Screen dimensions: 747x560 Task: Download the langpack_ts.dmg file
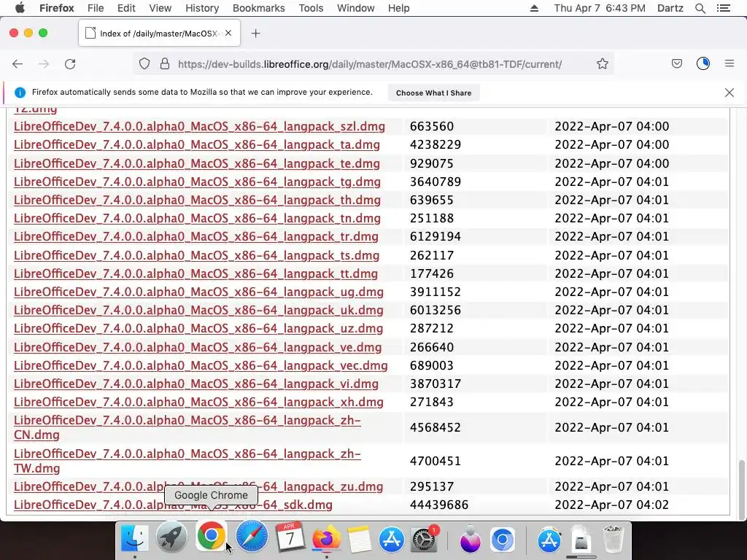[x=197, y=255]
